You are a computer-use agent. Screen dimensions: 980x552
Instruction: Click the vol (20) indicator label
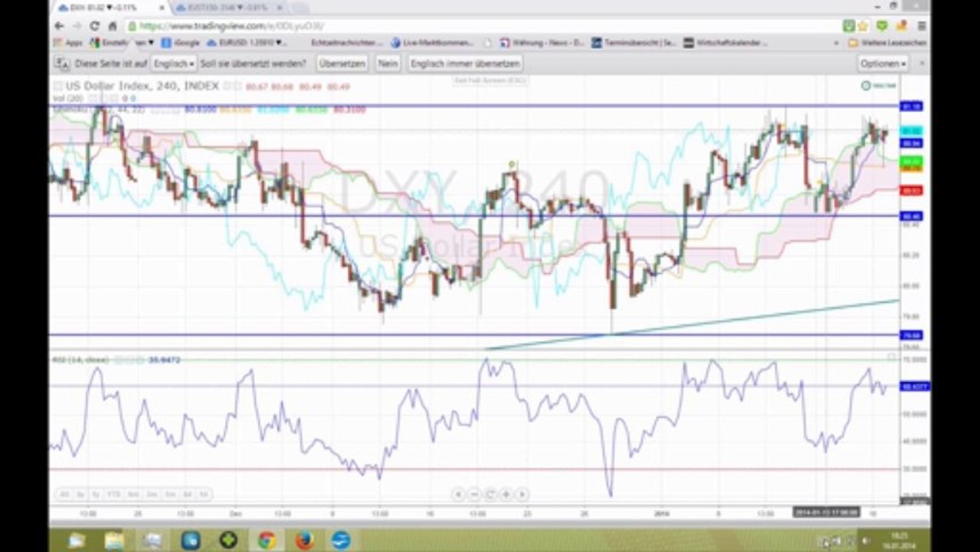67,99
